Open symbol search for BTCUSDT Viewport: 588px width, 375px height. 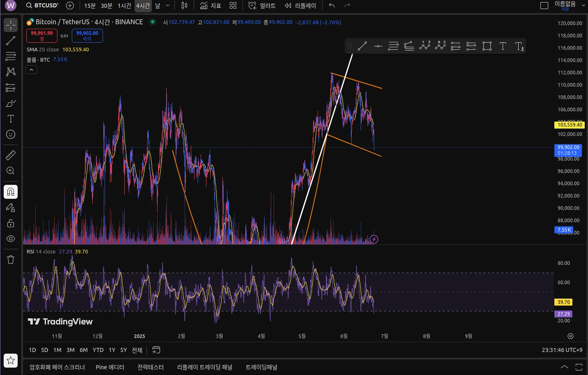tap(42, 6)
